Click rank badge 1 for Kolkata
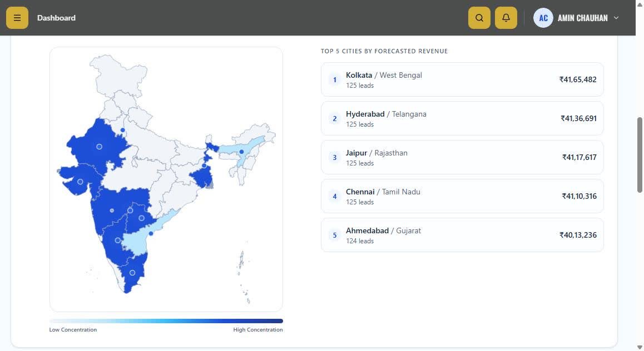 pos(334,79)
